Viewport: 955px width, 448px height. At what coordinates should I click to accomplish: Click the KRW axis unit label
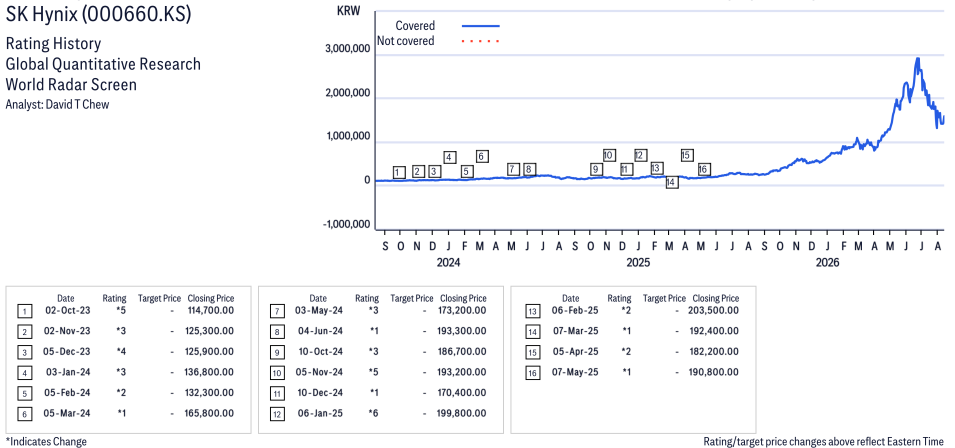(x=348, y=11)
